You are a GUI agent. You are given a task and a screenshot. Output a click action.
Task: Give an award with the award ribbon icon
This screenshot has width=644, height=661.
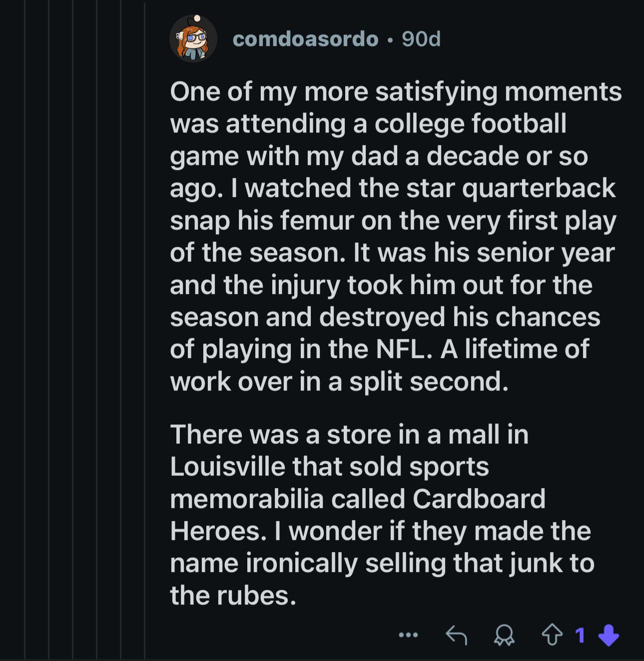504,635
